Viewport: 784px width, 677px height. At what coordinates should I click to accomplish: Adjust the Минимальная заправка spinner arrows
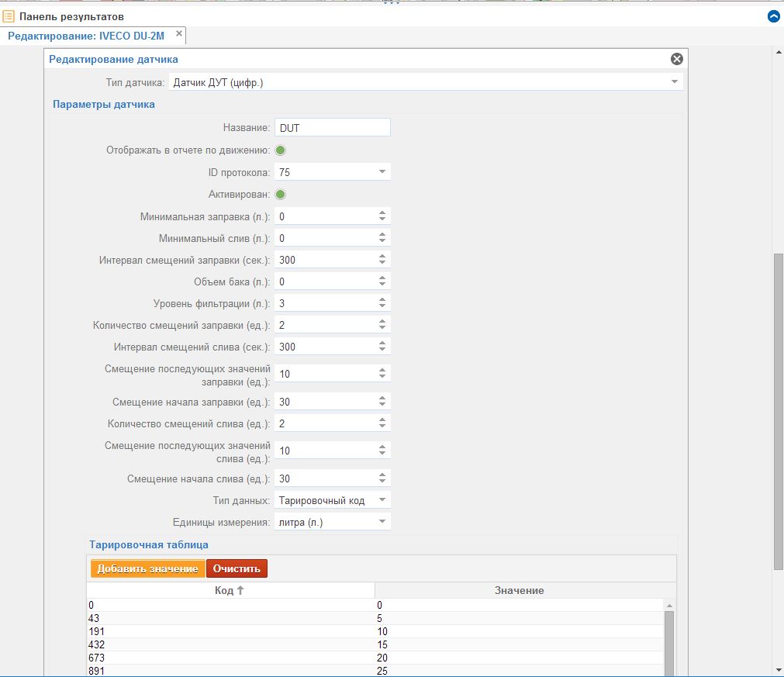pos(382,216)
